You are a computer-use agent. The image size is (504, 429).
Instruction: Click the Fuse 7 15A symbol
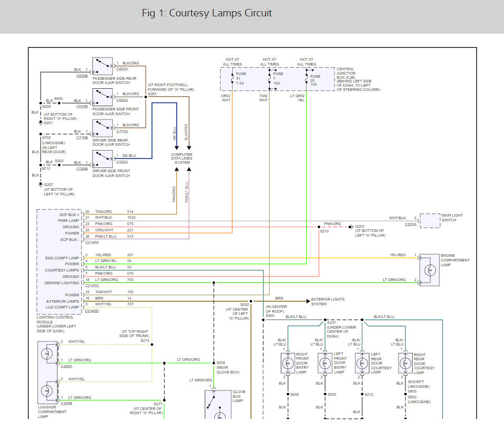(x=269, y=79)
